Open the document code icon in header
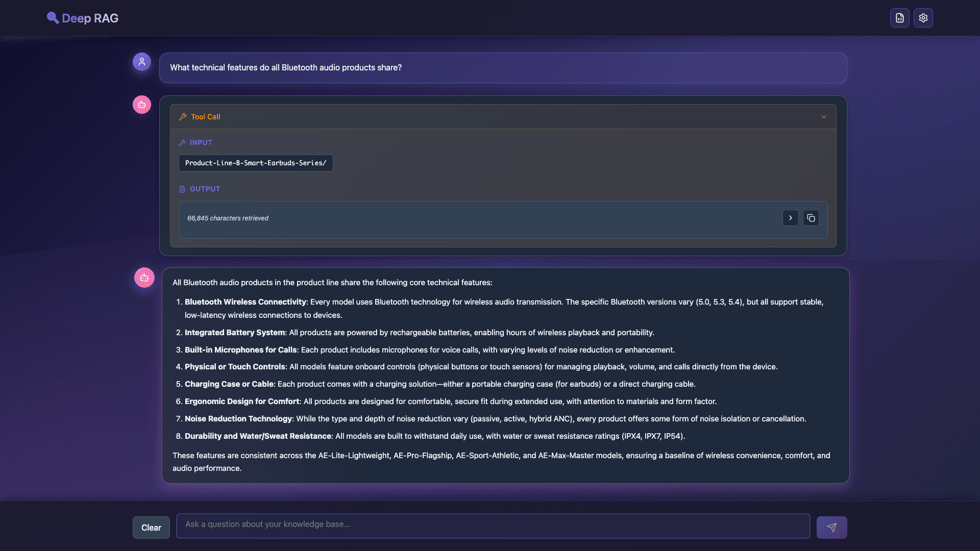The height and width of the screenshot is (551, 980). click(x=899, y=18)
